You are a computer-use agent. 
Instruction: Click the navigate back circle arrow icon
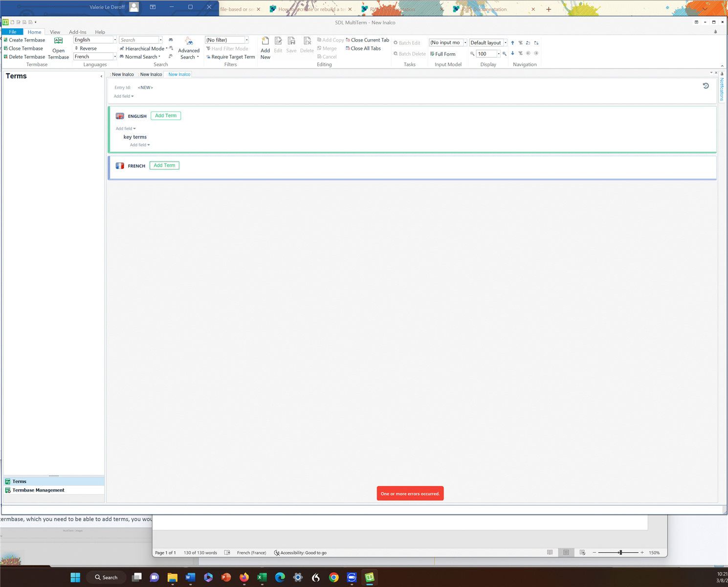[x=528, y=53]
